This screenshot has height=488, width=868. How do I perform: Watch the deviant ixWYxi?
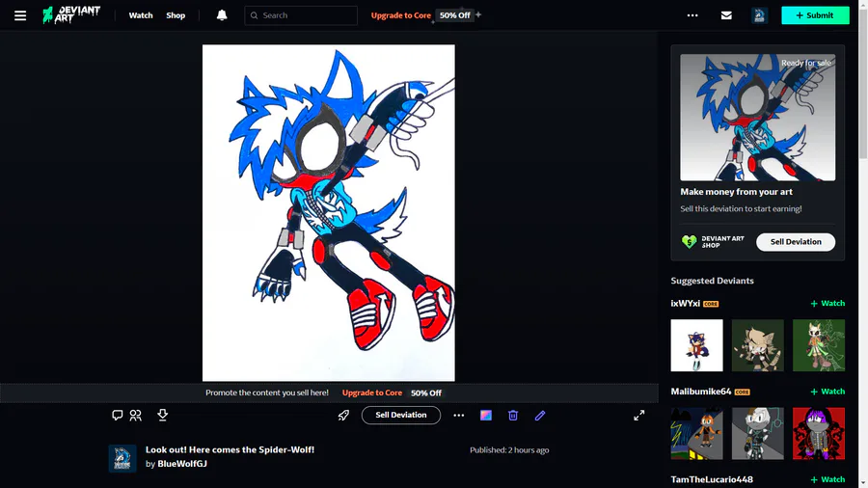827,303
